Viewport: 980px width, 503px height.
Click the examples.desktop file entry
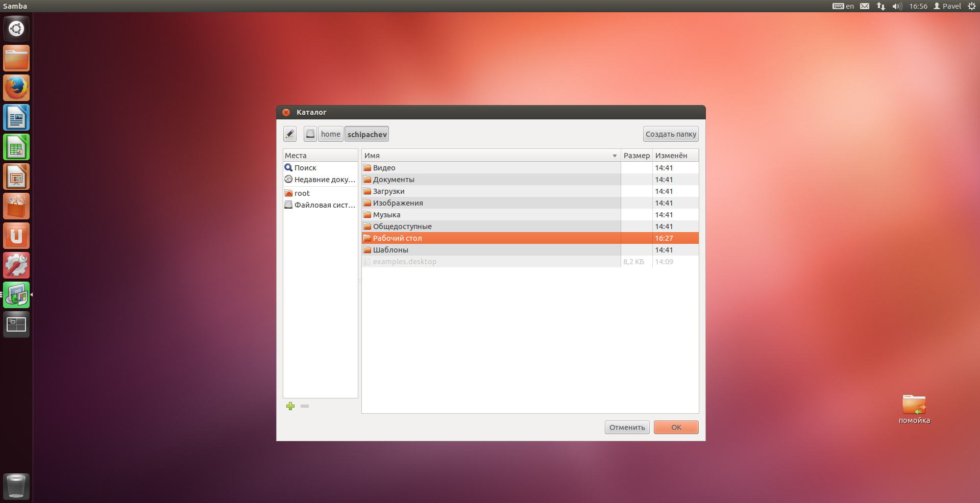530,262
